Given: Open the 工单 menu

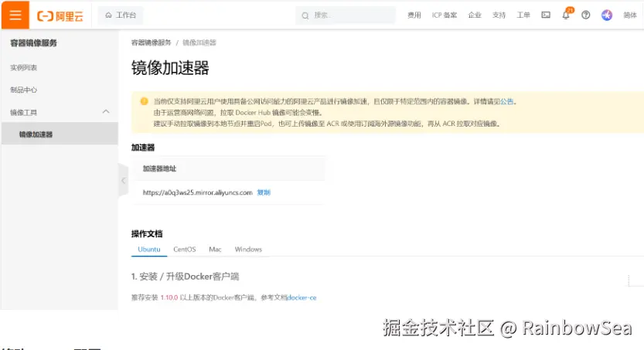Looking at the screenshot, I should click(x=523, y=15).
